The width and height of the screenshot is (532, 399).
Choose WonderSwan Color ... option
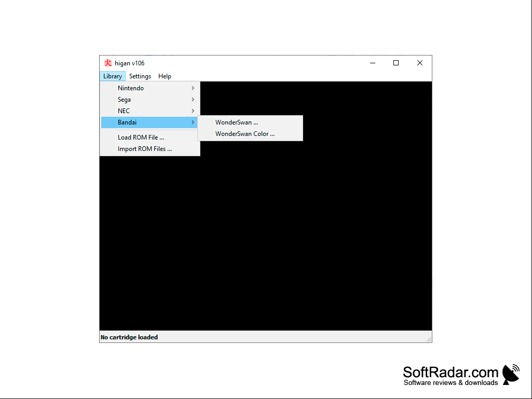pyautogui.click(x=250, y=134)
